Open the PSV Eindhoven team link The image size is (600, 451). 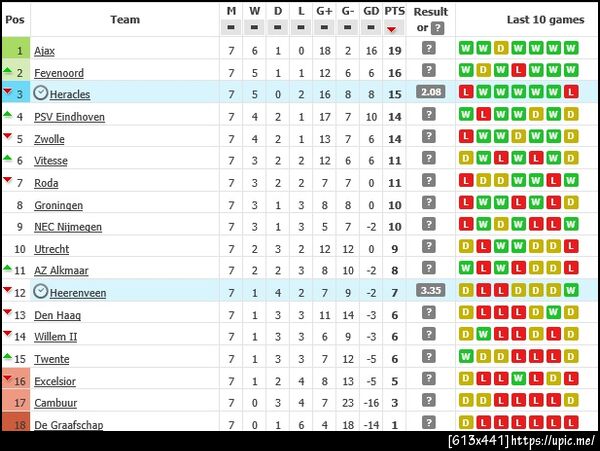click(x=70, y=116)
